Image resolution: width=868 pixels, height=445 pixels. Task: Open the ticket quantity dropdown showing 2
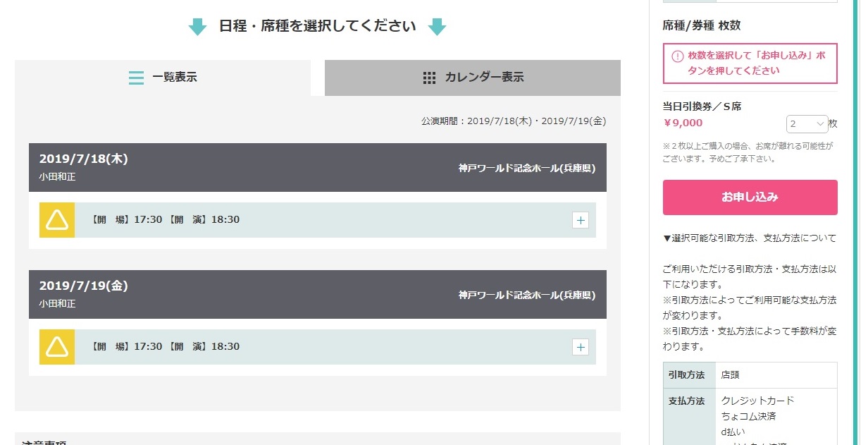[x=807, y=124]
